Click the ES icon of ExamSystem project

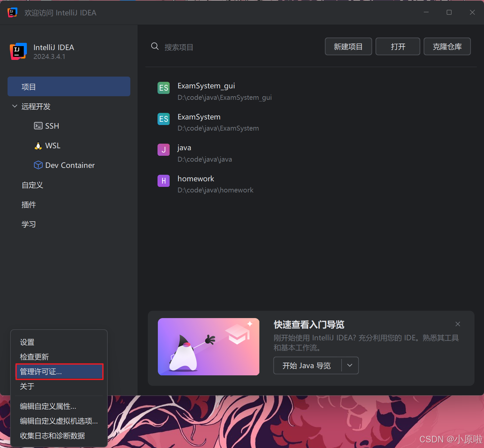pos(163,119)
